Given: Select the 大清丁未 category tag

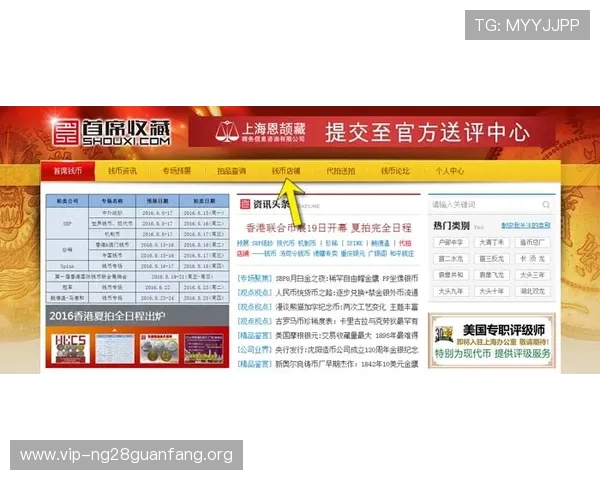Looking at the screenshot, I should 492,243.
